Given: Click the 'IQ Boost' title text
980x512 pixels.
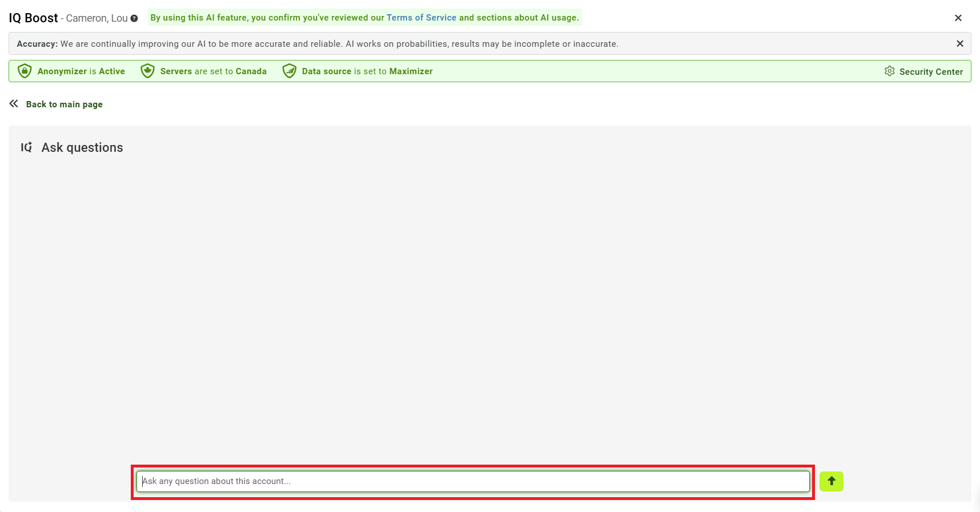Looking at the screenshot, I should (33, 18).
